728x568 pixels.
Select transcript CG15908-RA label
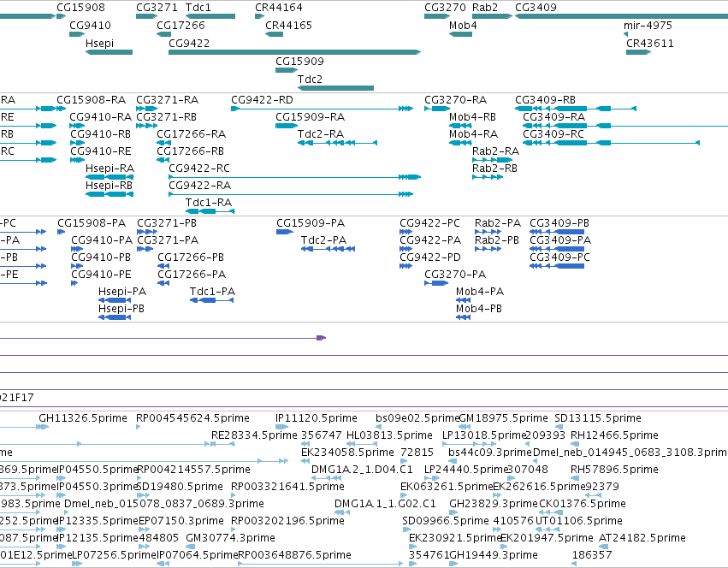coord(91,100)
